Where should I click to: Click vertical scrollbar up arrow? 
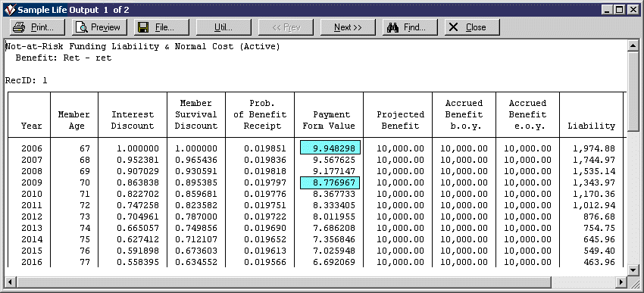633,46
